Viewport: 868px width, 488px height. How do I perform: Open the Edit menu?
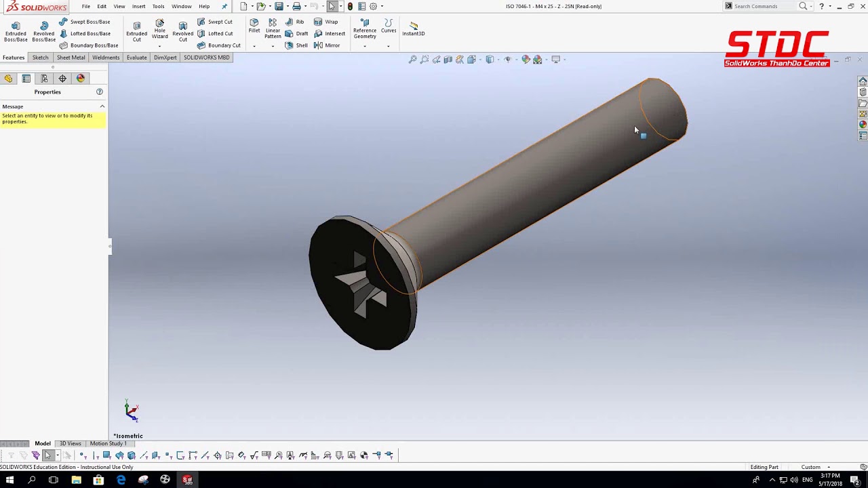102,6
